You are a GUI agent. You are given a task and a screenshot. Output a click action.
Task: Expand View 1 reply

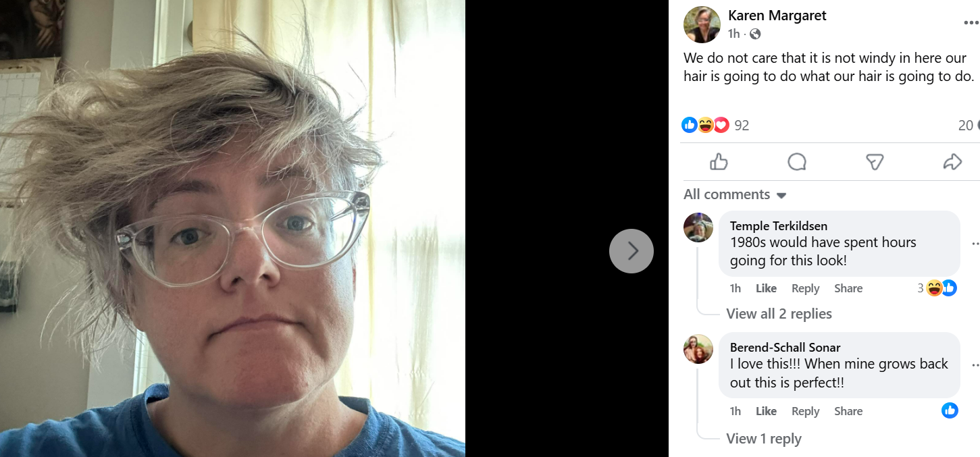(764, 439)
